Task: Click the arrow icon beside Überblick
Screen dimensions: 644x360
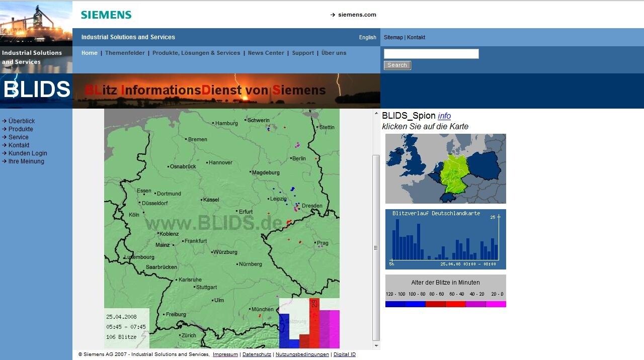Action: (x=4, y=121)
